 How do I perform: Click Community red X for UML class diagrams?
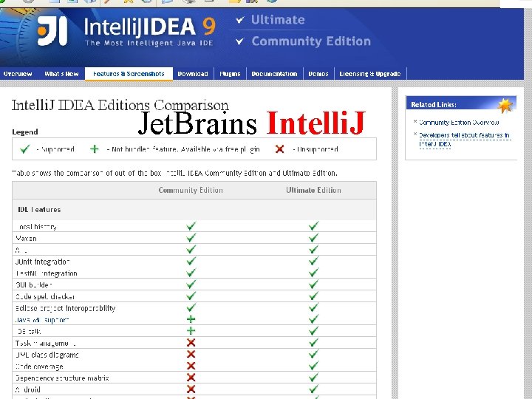tap(191, 354)
